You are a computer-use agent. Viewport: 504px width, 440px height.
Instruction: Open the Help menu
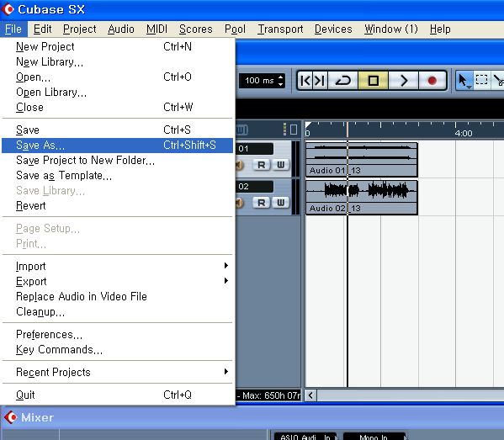(440, 29)
